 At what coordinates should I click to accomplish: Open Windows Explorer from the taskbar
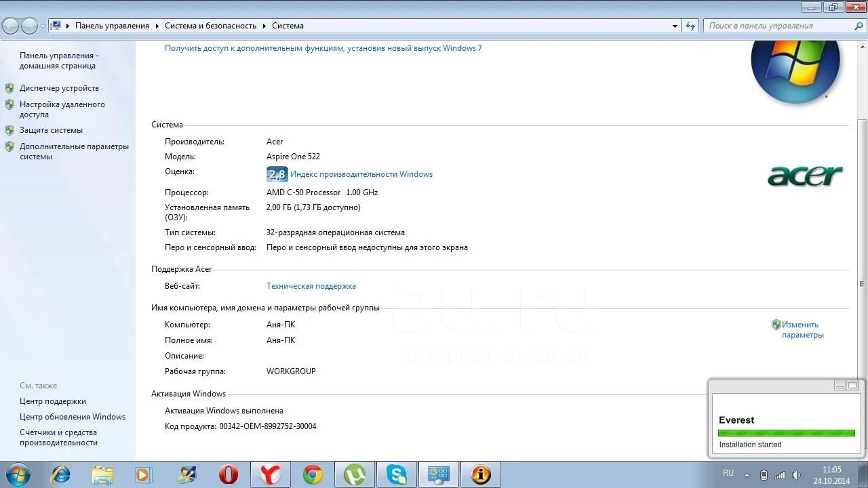(102, 474)
